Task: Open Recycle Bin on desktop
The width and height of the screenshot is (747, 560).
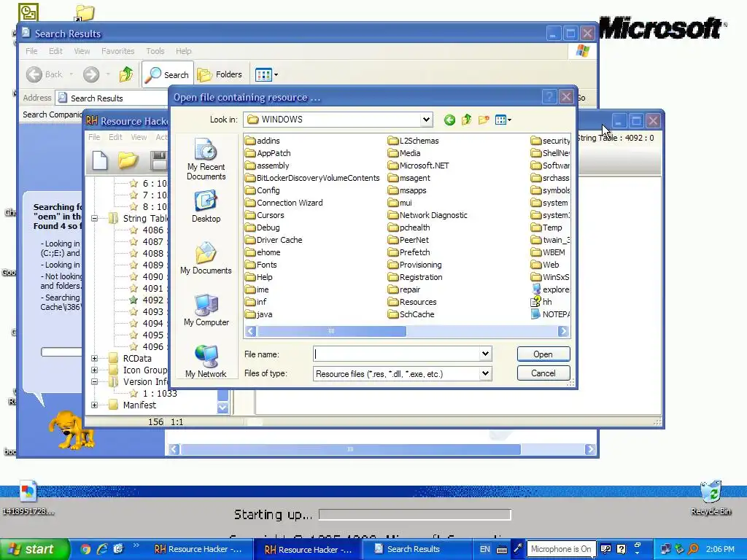Action: point(711,498)
